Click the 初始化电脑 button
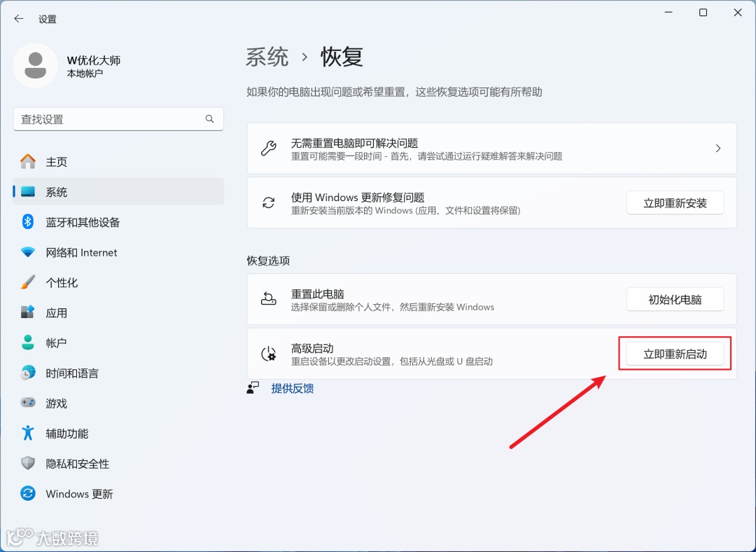The width and height of the screenshot is (756, 552). tap(675, 300)
